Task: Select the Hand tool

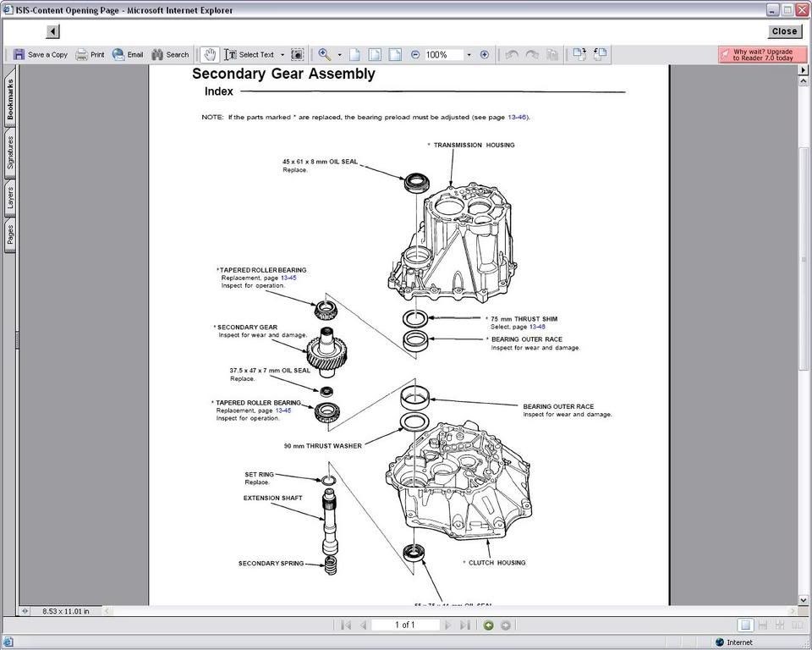Action: coord(208,54)
